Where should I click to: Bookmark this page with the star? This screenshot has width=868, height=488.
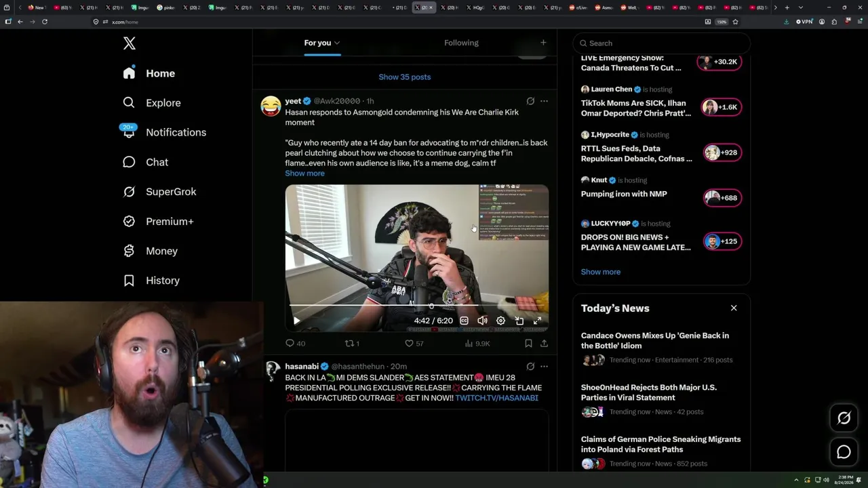click(736, 22)
